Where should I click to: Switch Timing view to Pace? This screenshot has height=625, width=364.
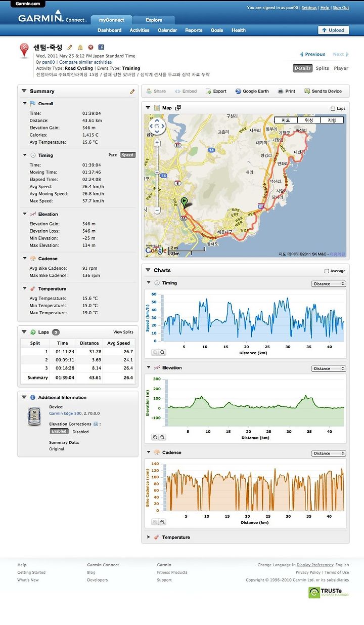tap(113, 155)
